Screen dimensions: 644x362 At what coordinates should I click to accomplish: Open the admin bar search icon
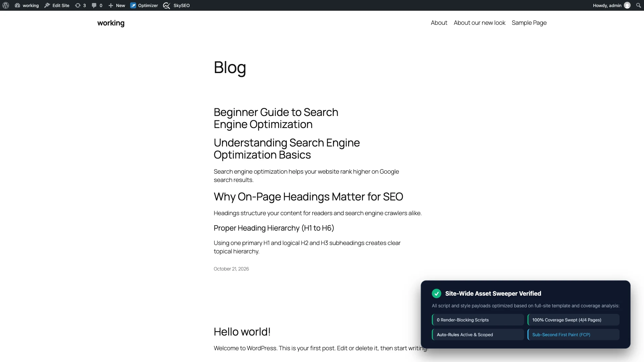click(639, 5)
